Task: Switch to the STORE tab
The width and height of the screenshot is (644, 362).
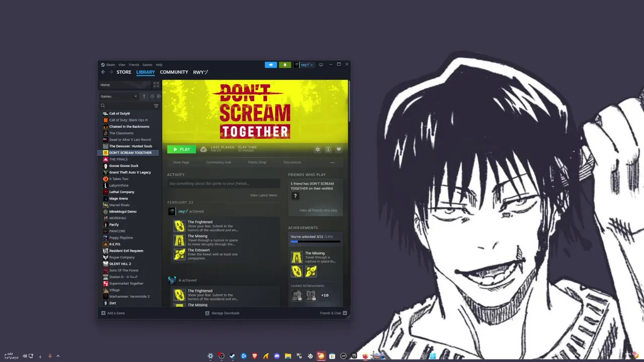Action: tap(124, 72)
